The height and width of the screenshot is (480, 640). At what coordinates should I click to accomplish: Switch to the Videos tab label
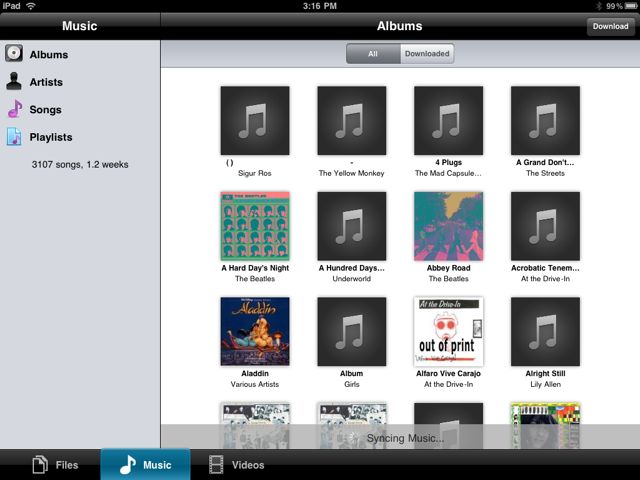coord(248,465)
